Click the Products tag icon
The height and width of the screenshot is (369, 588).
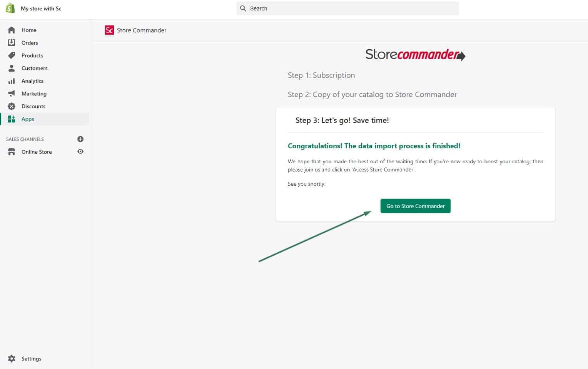pyautogui.click(x=12, y=55)
